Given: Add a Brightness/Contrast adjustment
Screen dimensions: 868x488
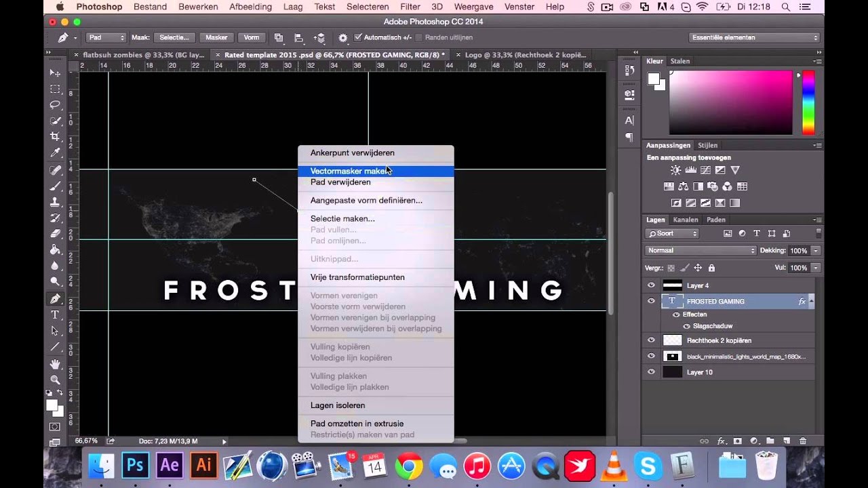Looking at the screenshot, I should point(675,170).
